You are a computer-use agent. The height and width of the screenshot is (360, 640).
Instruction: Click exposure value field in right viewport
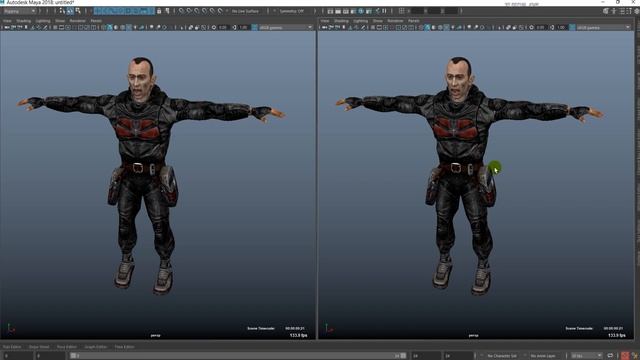541,27
